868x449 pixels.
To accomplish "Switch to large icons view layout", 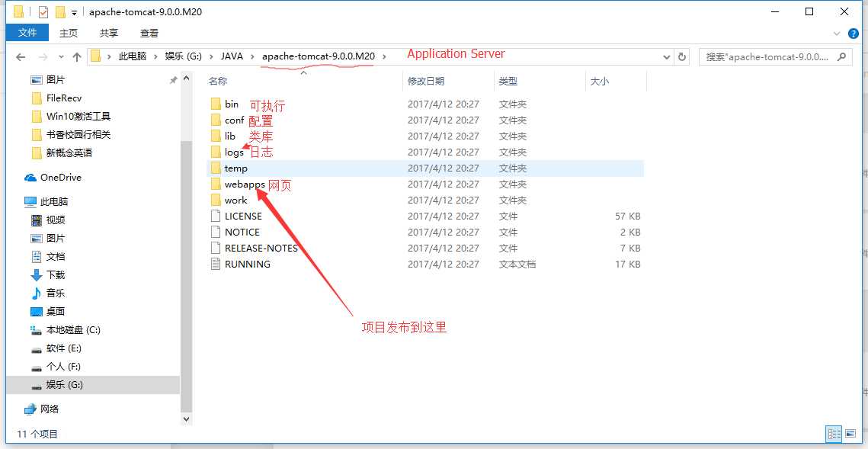I will point(850,434).
